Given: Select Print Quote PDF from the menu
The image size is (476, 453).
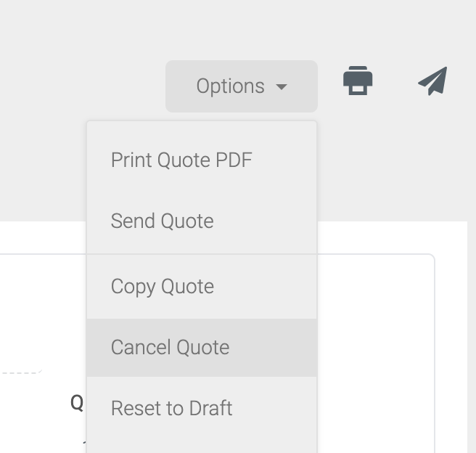Looking at the screenshot, I should coord(181,160).
